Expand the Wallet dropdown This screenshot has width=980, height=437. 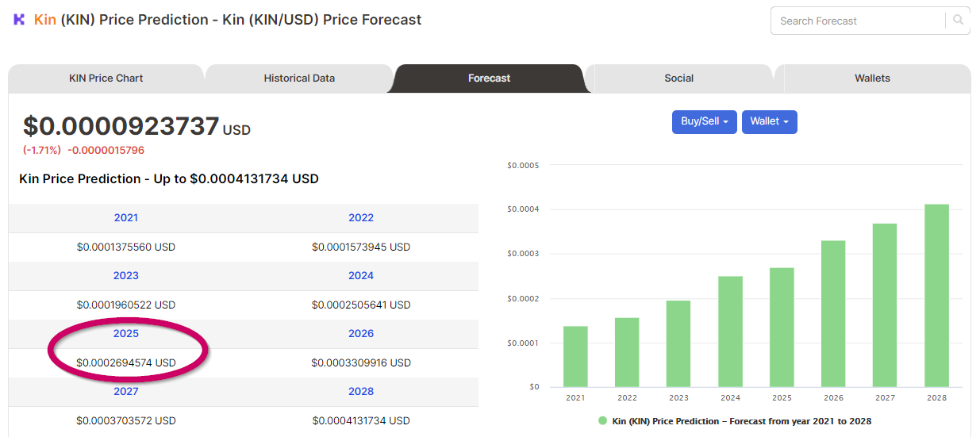pos(770,121)
